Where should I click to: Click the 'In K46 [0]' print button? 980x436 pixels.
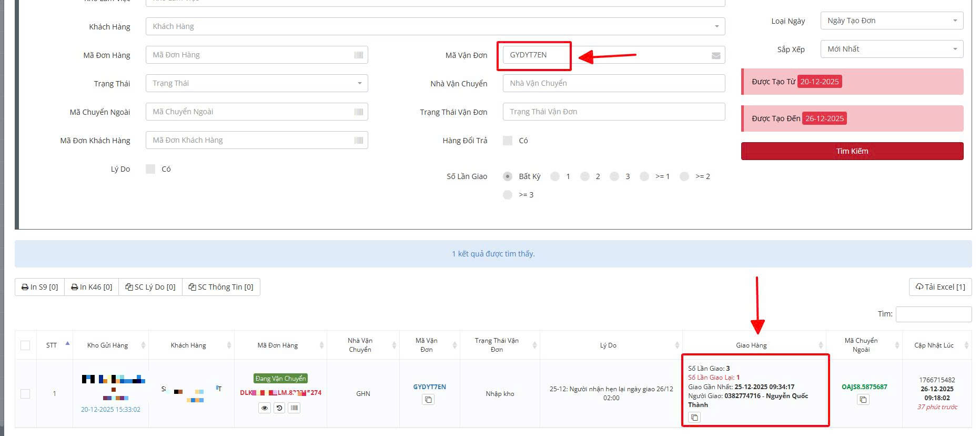(92, 287)
